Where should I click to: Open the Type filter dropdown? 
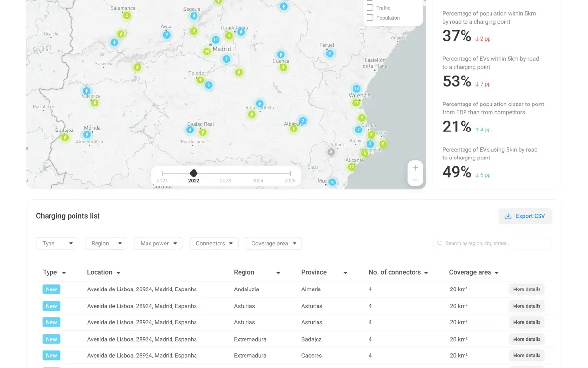click(57, 243)
